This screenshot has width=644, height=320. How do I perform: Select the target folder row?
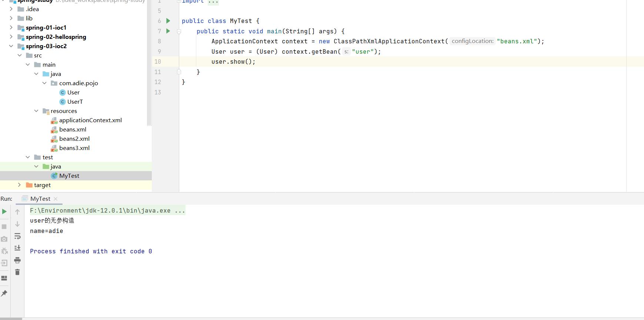76,185
